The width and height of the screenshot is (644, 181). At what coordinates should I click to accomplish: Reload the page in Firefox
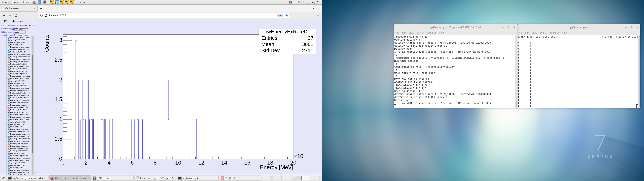click(x=16, y=15)
